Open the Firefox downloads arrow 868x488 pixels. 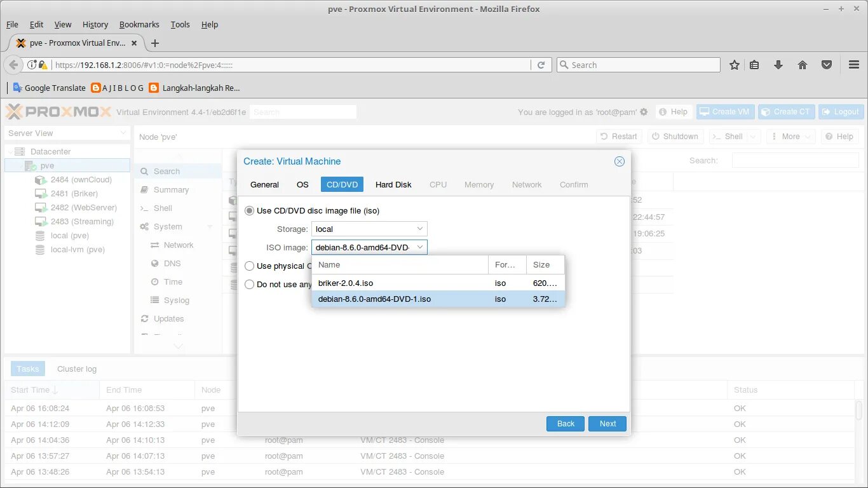pyautogui.click(x=778, y=65)
